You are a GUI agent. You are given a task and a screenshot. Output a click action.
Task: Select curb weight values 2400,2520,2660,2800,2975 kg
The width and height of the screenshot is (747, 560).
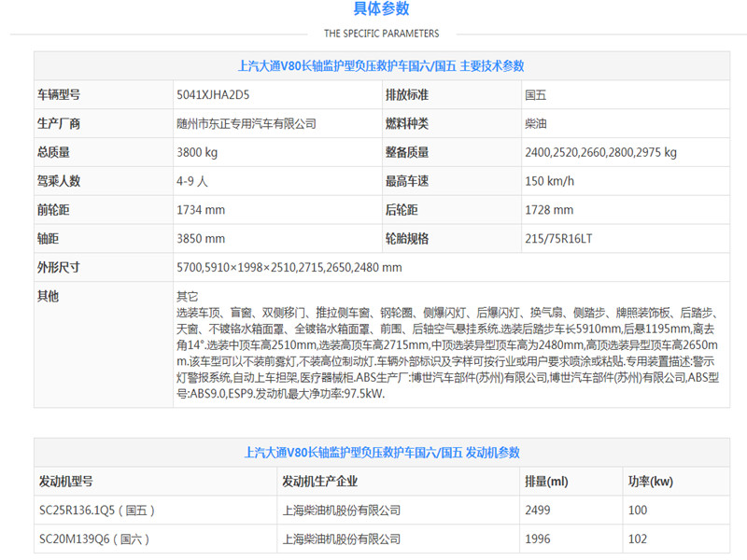[x=600, y=152]
